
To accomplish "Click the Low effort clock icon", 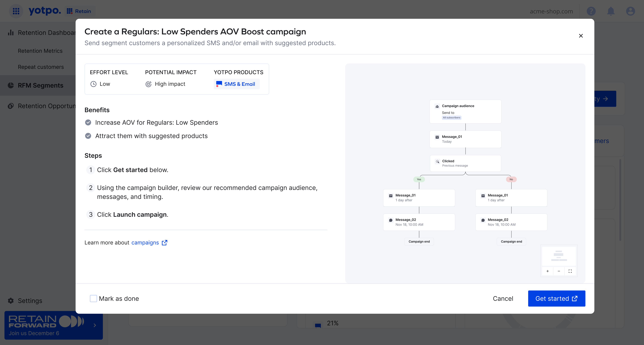I will [93, 84].
